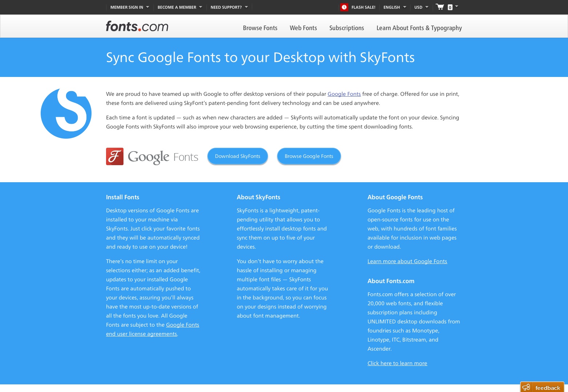Click Learn more about Google Fonts link
The width and height of the screenshot is (568, 392).
pos(407,261)
